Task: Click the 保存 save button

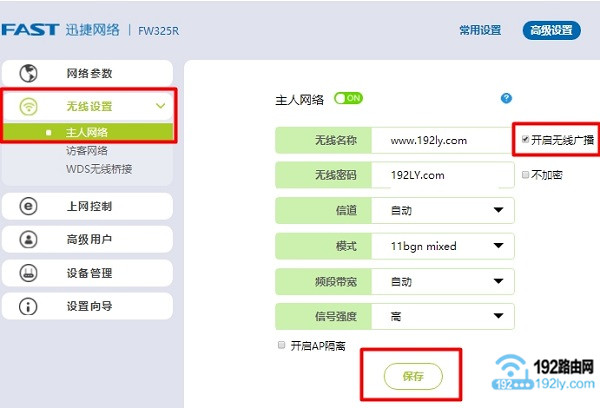Action: point(413,377)
